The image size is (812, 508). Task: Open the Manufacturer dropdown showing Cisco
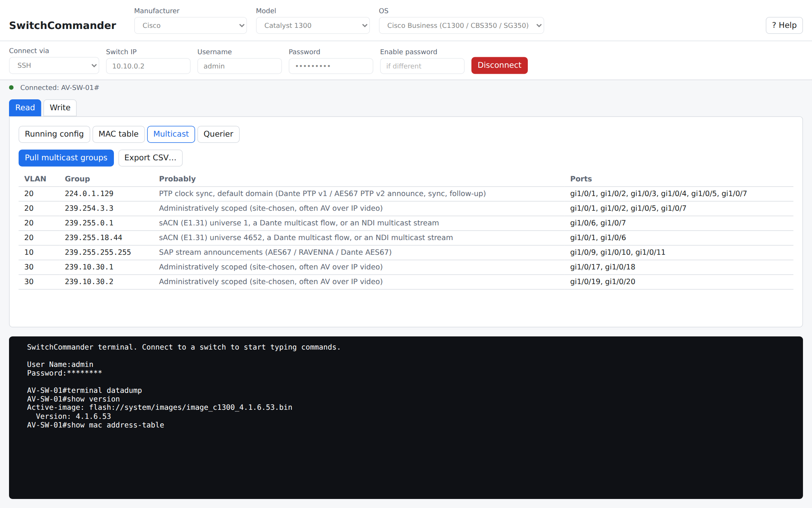point(190,25)
